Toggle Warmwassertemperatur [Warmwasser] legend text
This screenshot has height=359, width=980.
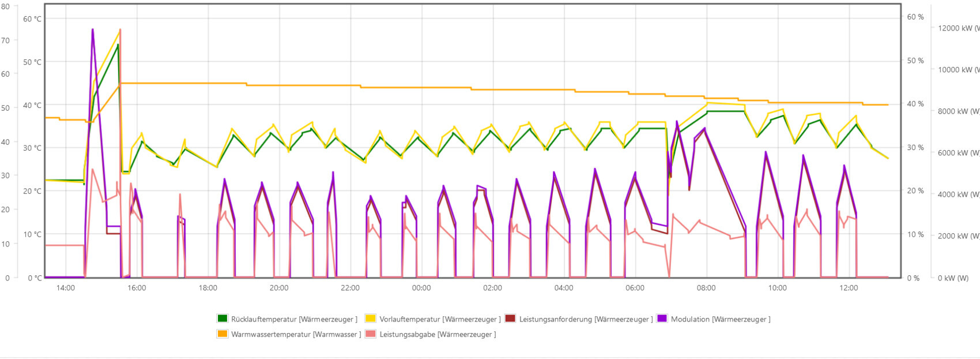[296, 334]
